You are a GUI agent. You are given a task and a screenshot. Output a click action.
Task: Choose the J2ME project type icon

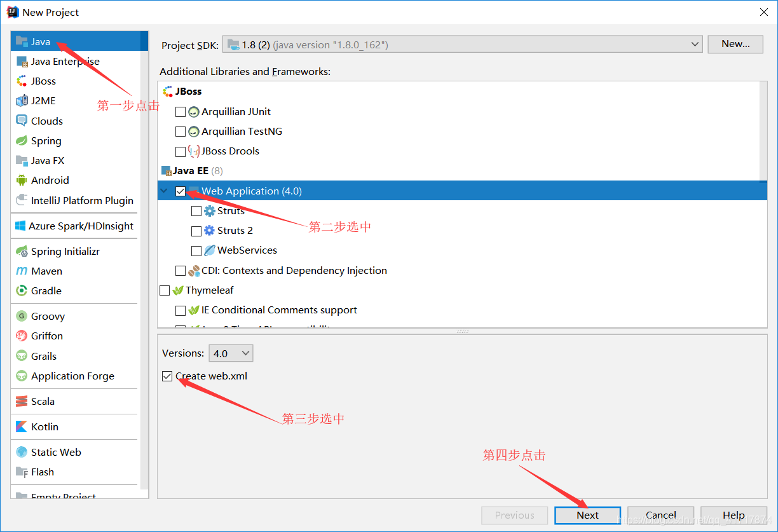click(x=22, y=101)
